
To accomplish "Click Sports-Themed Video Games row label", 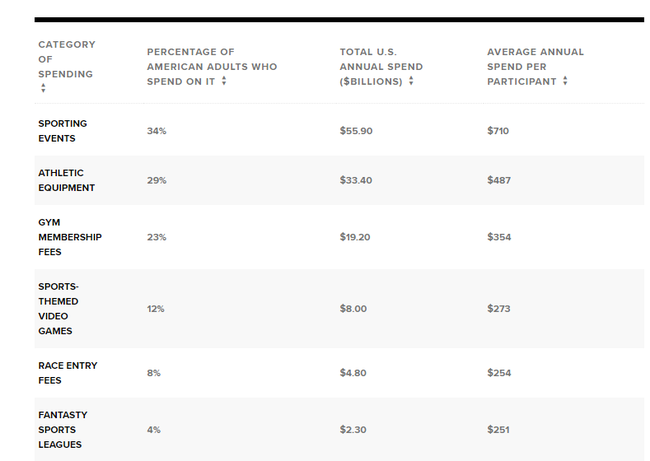I will 58,309.
